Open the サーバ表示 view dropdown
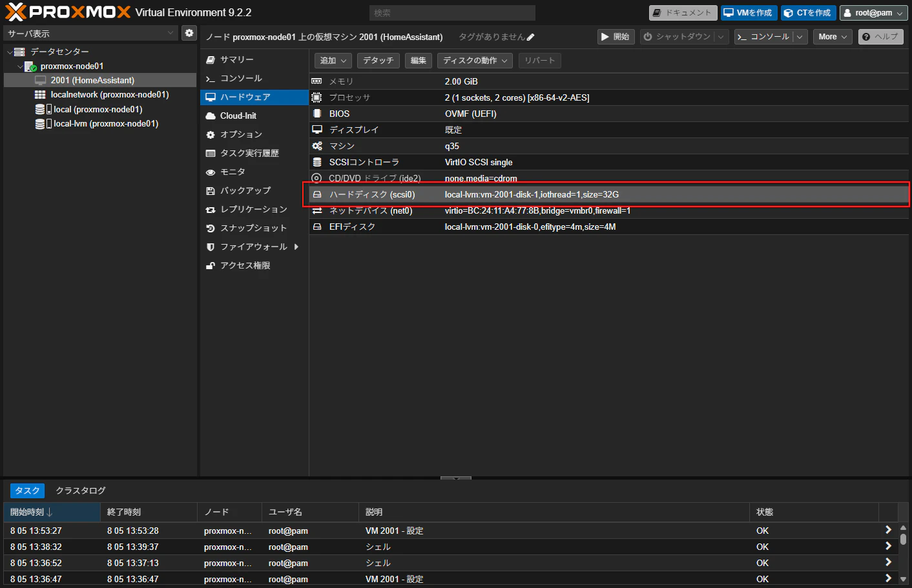 [171, 33]
